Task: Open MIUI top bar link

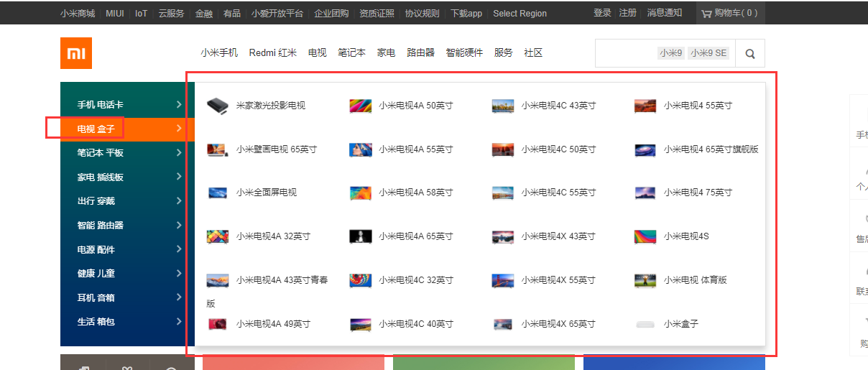Action: 115,13
